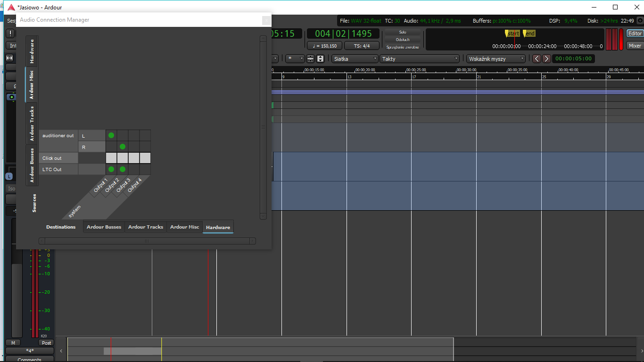Open the Siatka grid mode dropdown
The height and width of the screenshot is (362, 644).
(x=355, y=59)
